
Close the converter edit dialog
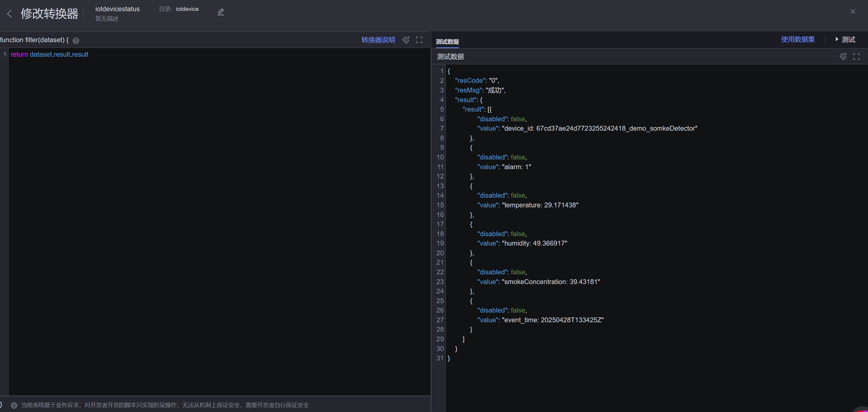[853, 12]
